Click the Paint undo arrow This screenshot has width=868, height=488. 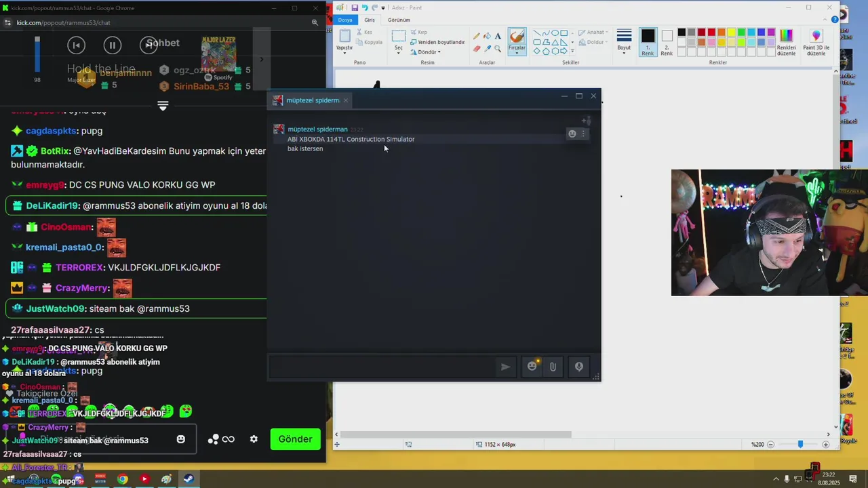[364, 7]
